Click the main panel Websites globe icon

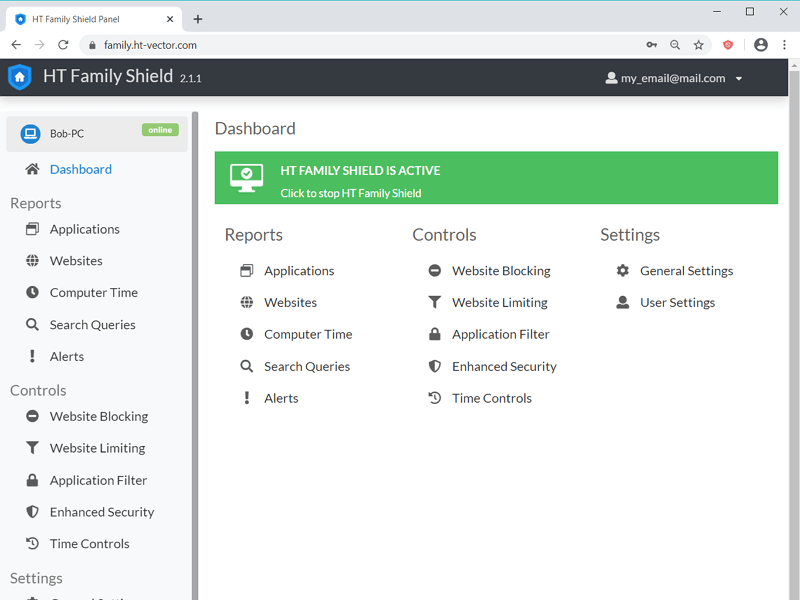[246, 302]
